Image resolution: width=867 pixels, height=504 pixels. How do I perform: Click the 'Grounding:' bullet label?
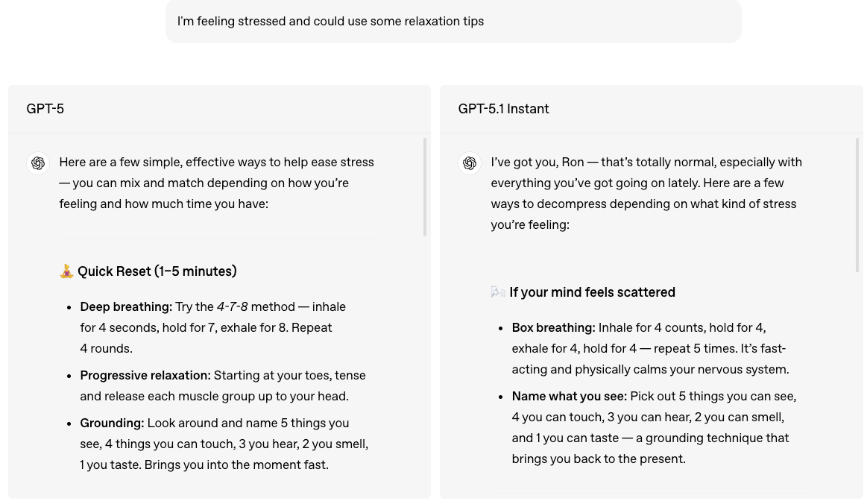112,423
